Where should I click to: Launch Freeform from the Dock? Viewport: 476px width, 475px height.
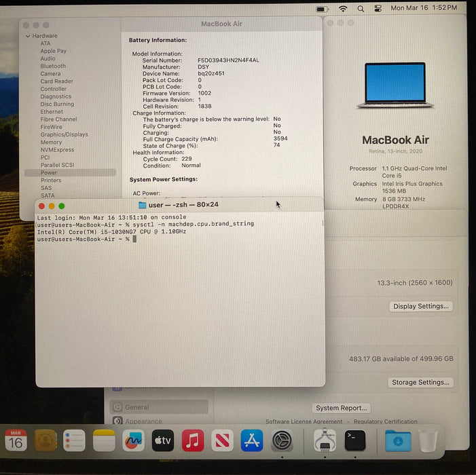[133, 440]
